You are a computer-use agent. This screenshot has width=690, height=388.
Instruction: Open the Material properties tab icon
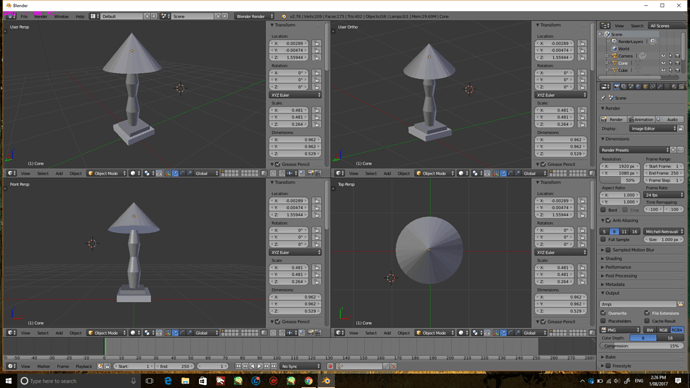[674, 87]
